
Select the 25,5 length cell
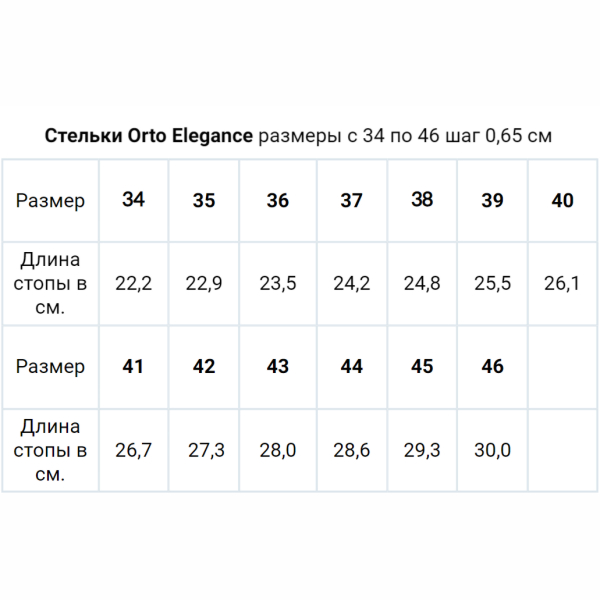(x=492, y=284)
